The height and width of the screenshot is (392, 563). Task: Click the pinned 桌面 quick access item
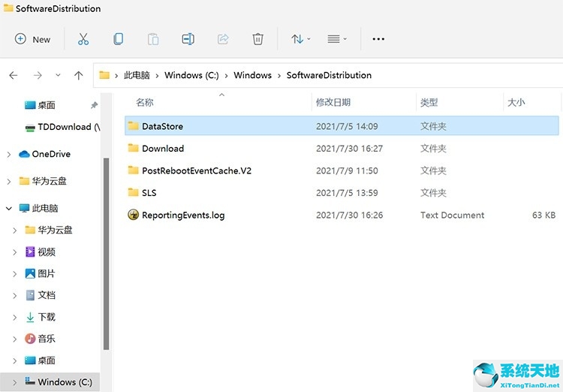pos(47,105)
